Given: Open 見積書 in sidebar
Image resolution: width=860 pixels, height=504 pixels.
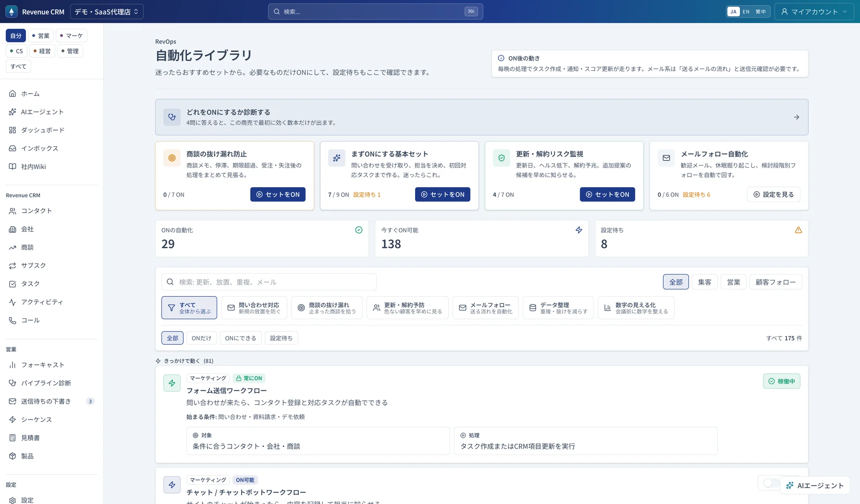Looking at the screenshot, I should (51, 438).
